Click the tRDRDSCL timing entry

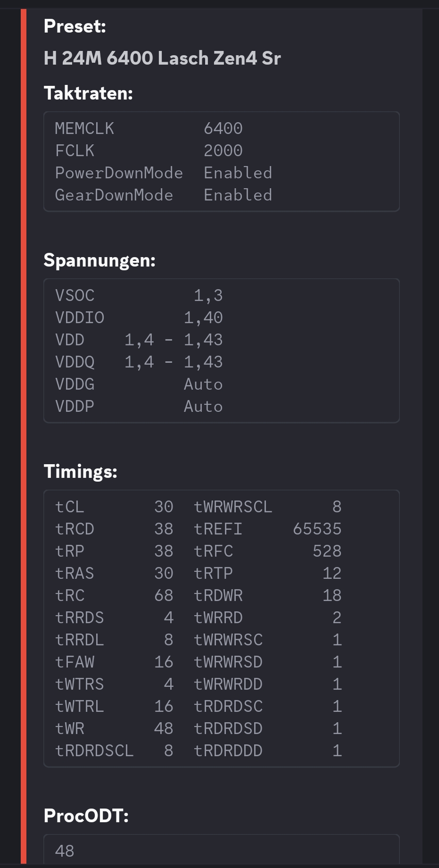pos(114,751)
